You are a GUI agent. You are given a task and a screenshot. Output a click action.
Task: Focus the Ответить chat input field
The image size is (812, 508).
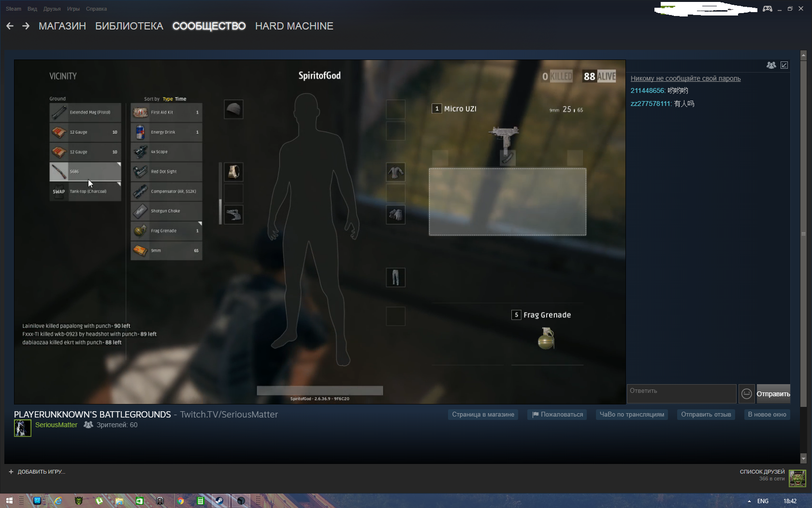tap(681, 394)
